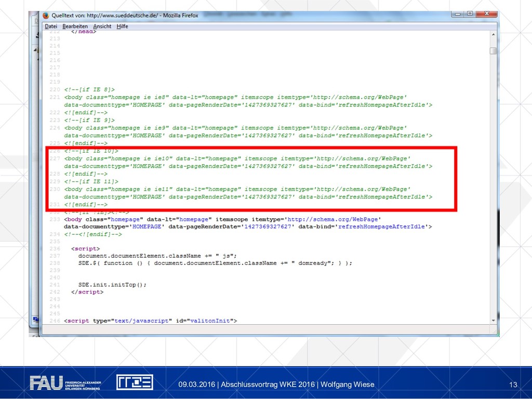
Task: Click the '<!--[if IE 9]>' comment on line 223
Action: pos(89,120)
